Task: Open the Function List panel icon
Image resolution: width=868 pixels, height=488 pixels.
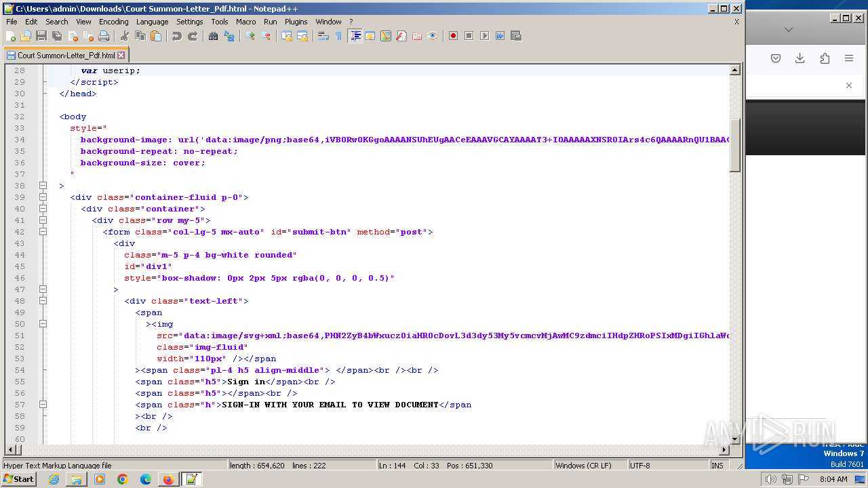Action: pos(401,36)
